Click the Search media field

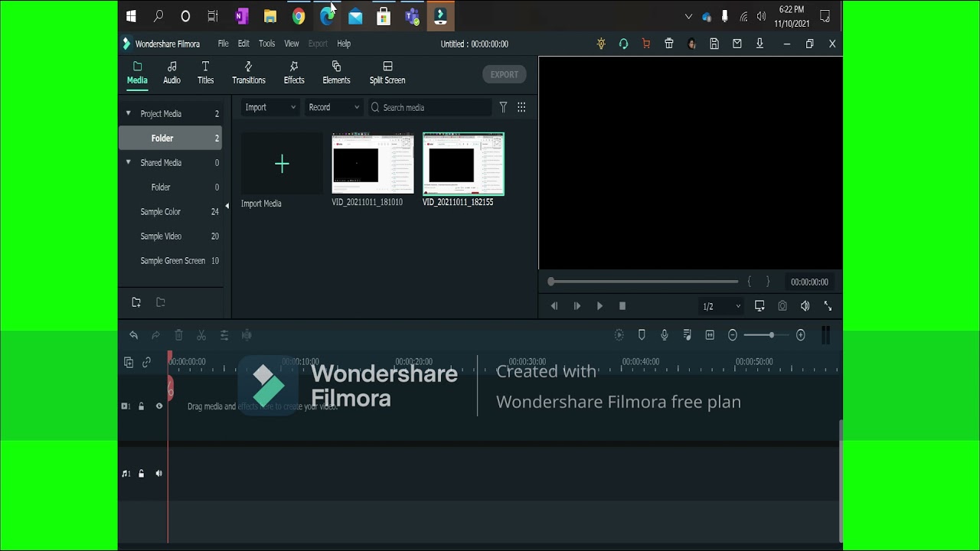(x=430, y=107)
